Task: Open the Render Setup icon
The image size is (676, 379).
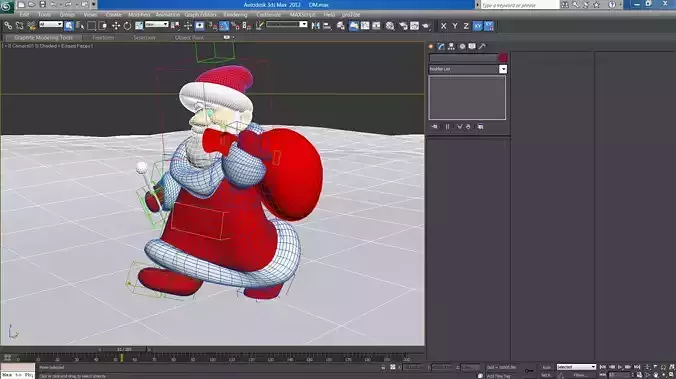Action: (404, 26)
